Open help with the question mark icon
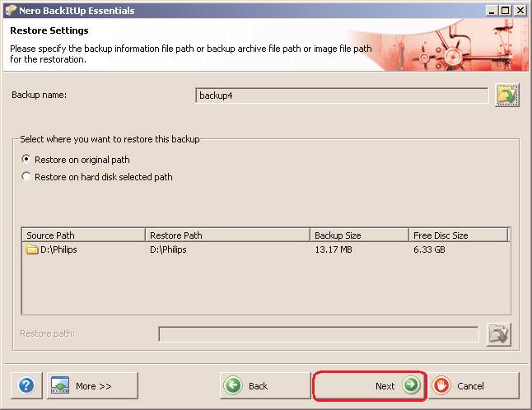 click(x=26, y=385)
